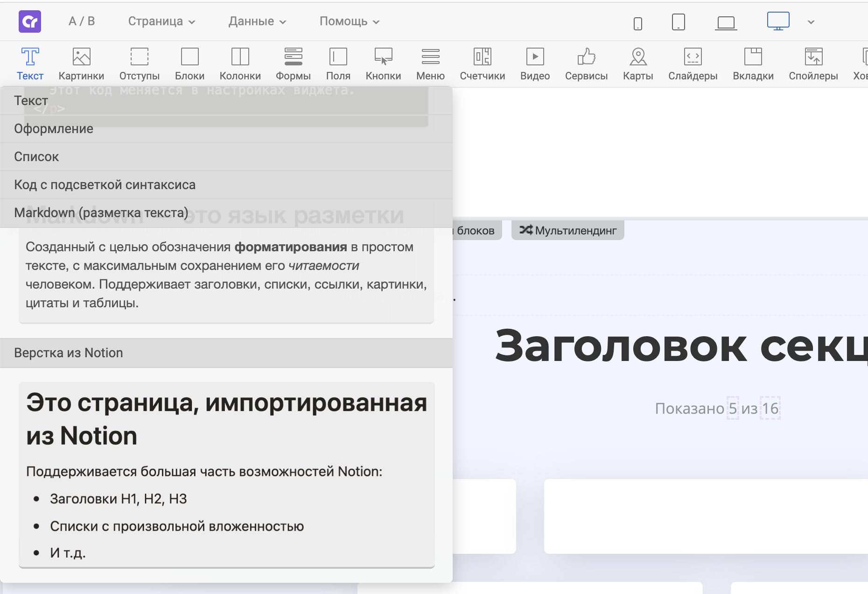The height and width of the screenshot is (594, 868).
Task: Open the A / B testing menu
Action: tap(82, 21)
